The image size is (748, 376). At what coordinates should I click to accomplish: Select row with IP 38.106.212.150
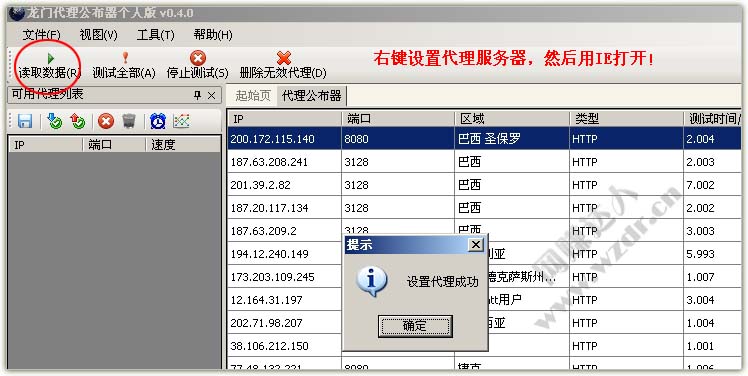pos(484,345)
